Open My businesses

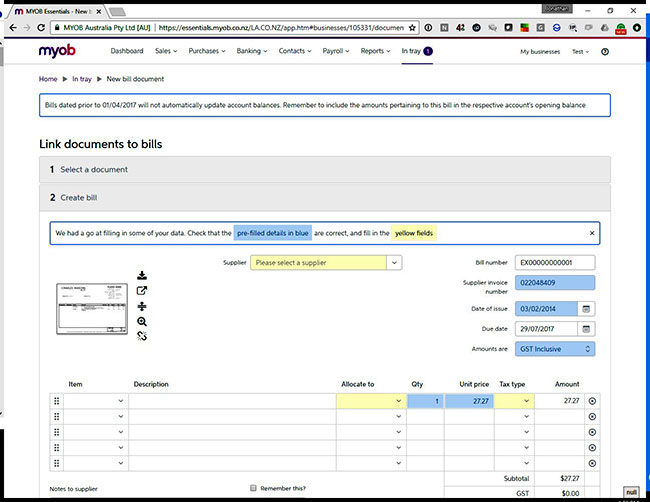(540, 52)
